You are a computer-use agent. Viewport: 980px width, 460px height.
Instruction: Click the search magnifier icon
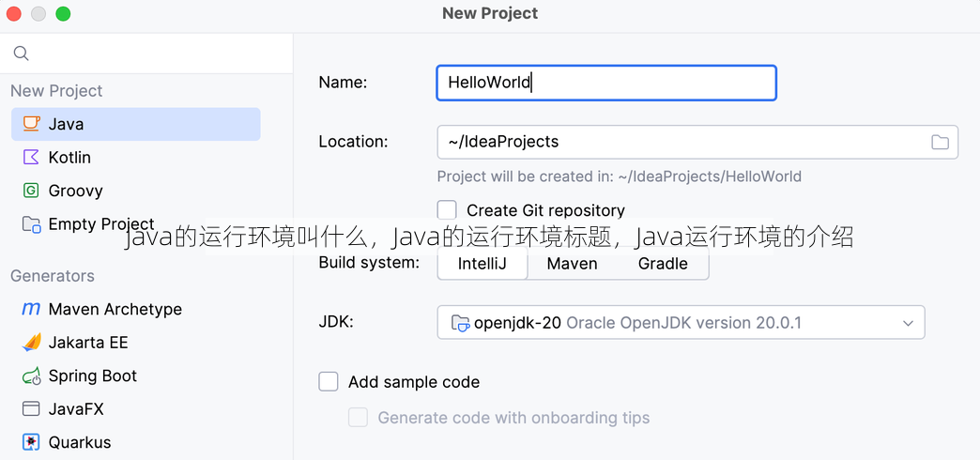click(22, 54)
